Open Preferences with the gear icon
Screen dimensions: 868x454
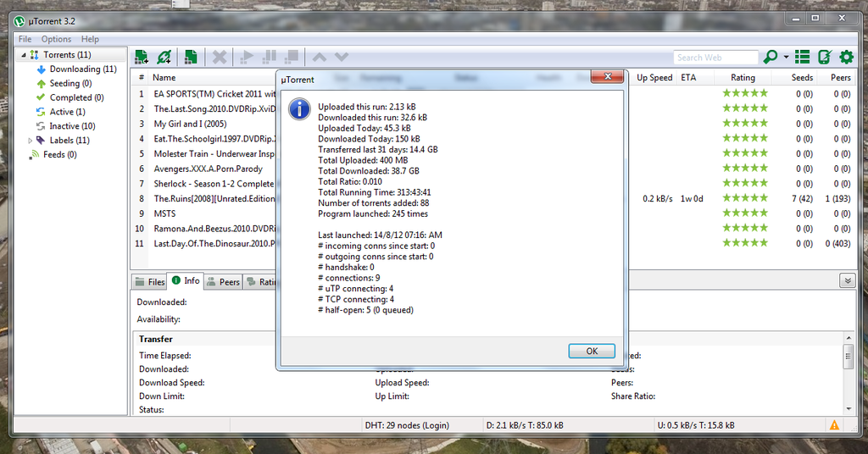click(847, 57)
